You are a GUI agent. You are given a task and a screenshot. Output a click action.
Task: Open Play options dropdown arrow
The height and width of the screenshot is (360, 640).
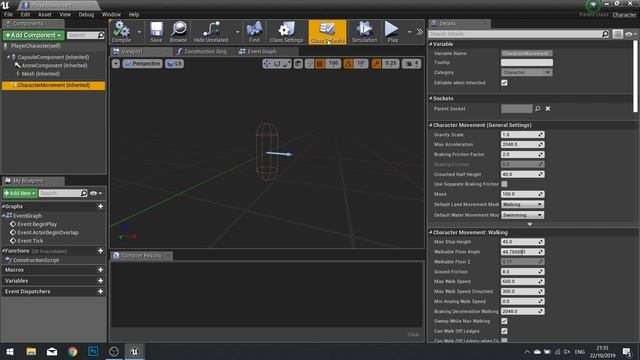409,32
